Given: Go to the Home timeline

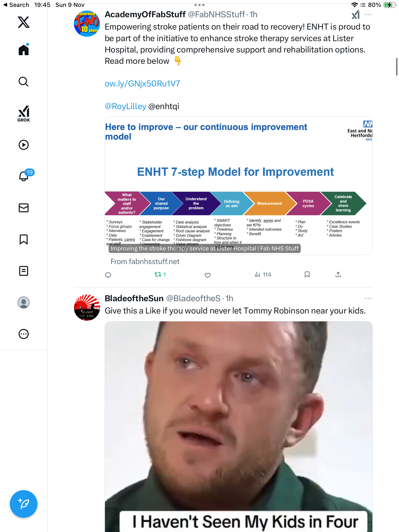Looking at the screenshot, I should [24, 50].
